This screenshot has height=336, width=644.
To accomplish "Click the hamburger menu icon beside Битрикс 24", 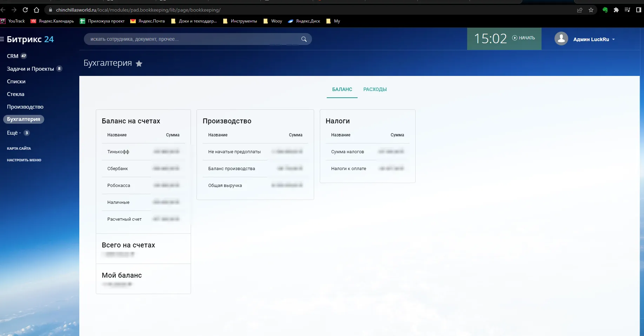I will pos(2,39).
